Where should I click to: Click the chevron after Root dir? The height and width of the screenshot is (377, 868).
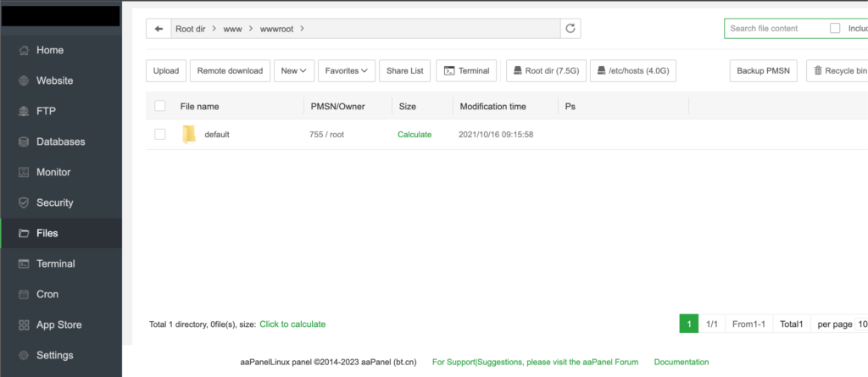tap(214, 29)
